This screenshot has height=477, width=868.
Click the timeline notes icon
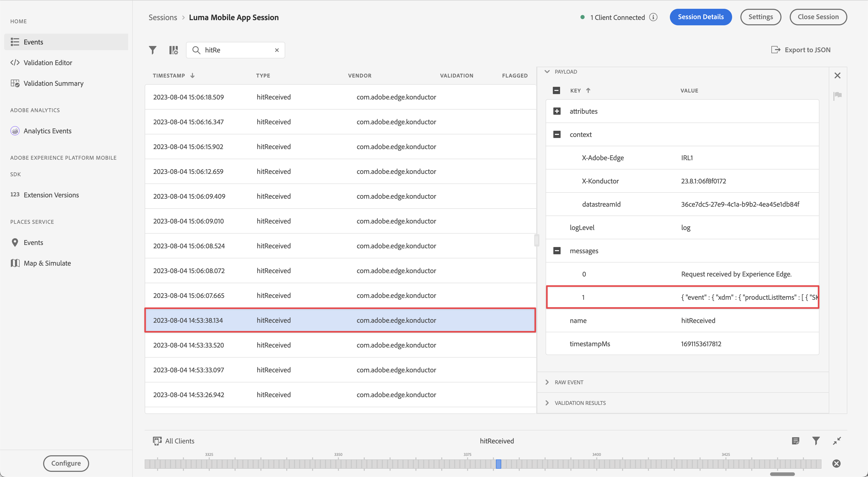tap(796, 441)
